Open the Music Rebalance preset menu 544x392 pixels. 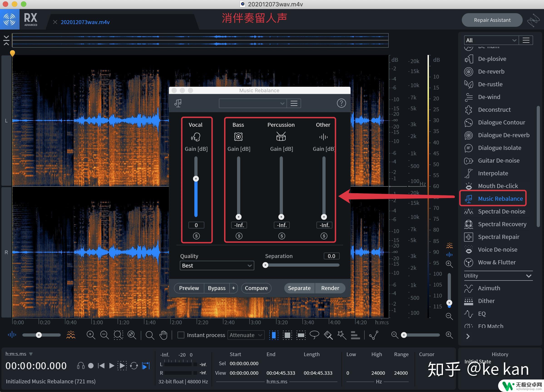(x=294, y=103)
